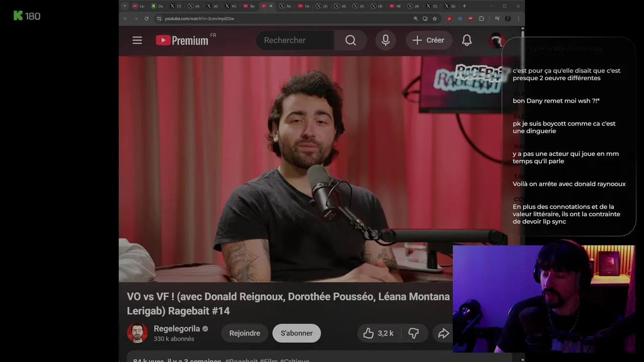This screenshot has width=644, height=362.
Task: Open the blue sound extension icon
Action: point(460,19)
